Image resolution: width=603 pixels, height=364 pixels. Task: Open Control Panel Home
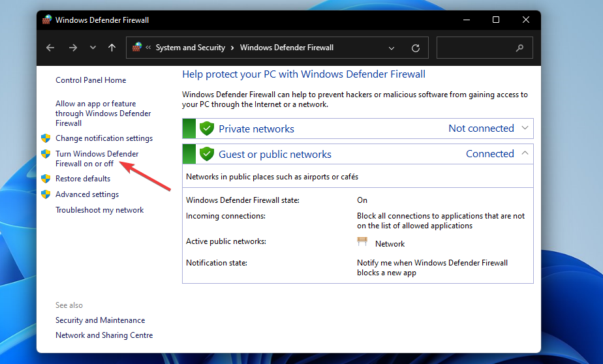[91, 80]
